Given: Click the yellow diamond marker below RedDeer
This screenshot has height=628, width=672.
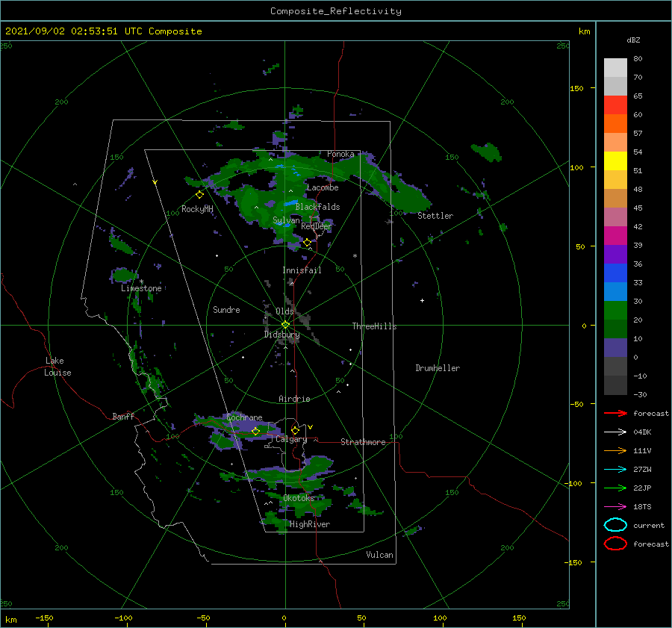Looking at the screenshot, I should pyautogui.click(x=307, y=243).
